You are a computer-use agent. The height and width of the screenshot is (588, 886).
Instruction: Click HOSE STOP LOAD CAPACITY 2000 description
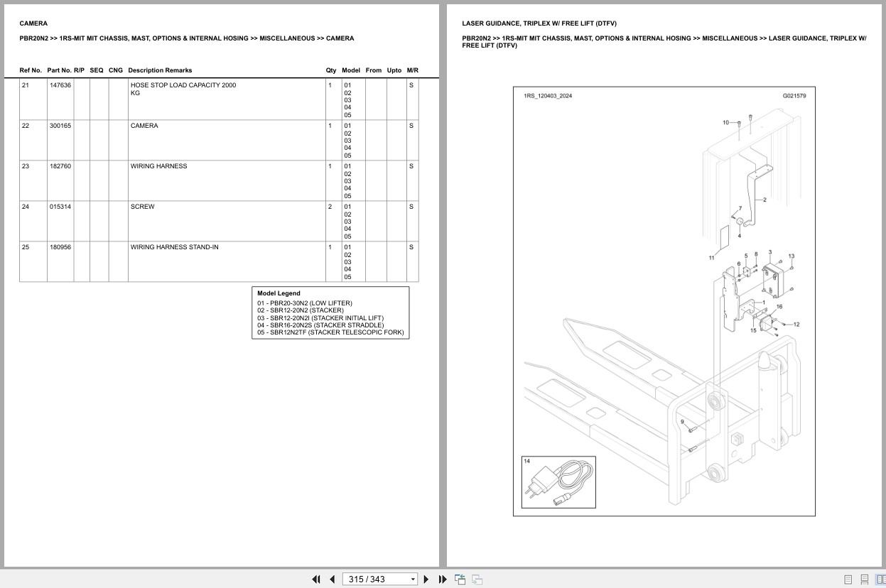tap(183, 89)
